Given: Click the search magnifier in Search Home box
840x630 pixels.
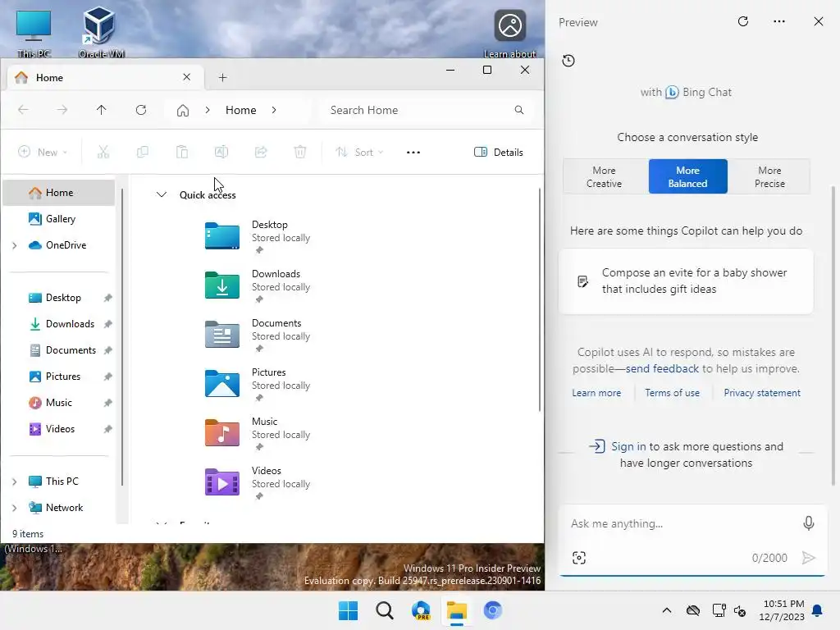Looking at the screenshot, I should [518, 110].
